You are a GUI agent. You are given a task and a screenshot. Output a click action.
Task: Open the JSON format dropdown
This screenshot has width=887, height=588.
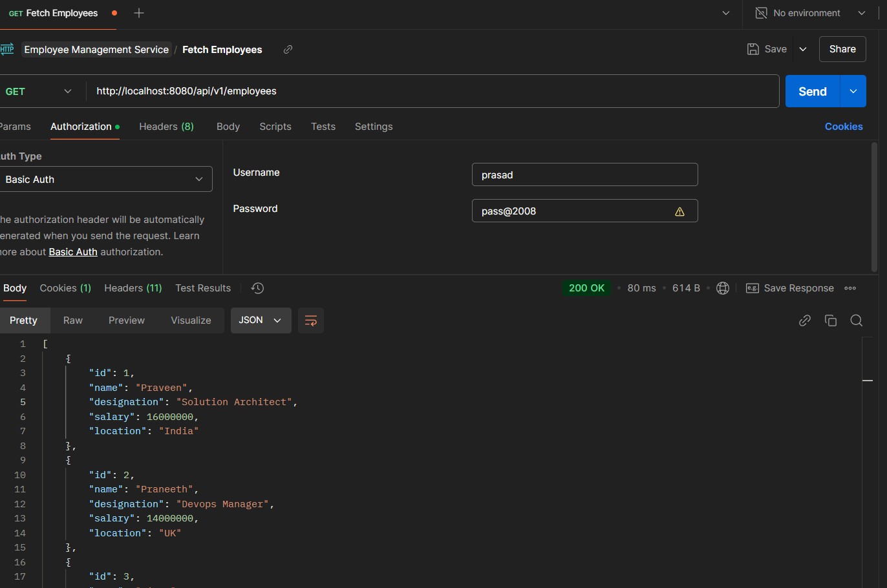click(x=261, y=320)
